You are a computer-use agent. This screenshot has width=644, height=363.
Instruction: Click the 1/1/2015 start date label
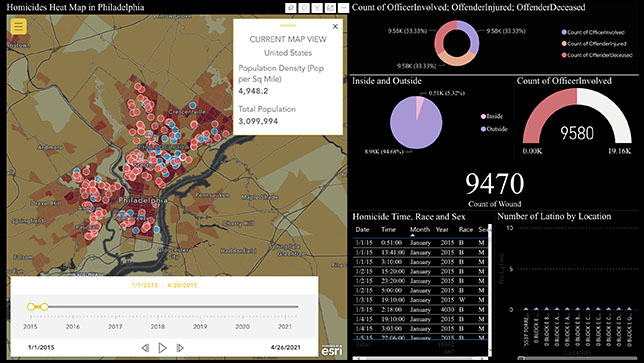41,347
